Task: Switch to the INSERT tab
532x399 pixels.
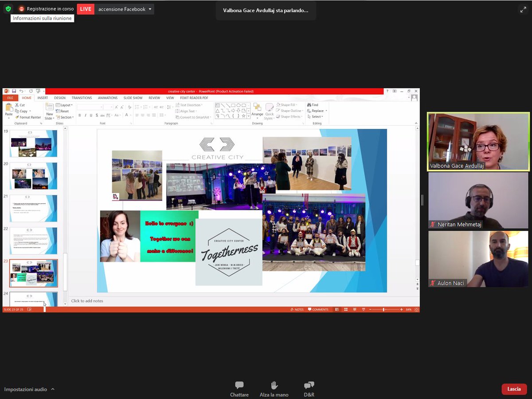Action: (x=43, y=98)
